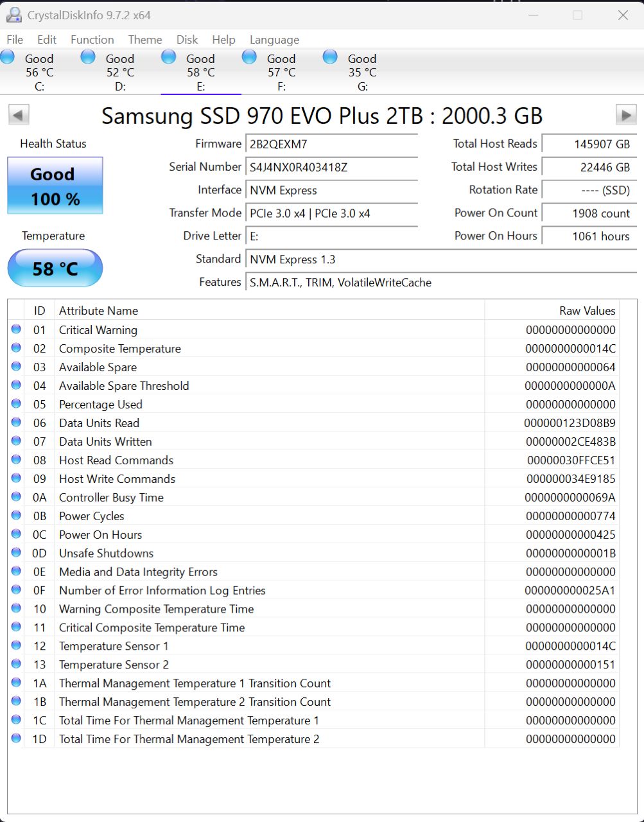The height and width of the screenshot is (822, 644).
Task: Click the CrystalDiskInfo app icon in title bar
Action: pyautogui.click(x=13, y=15)
